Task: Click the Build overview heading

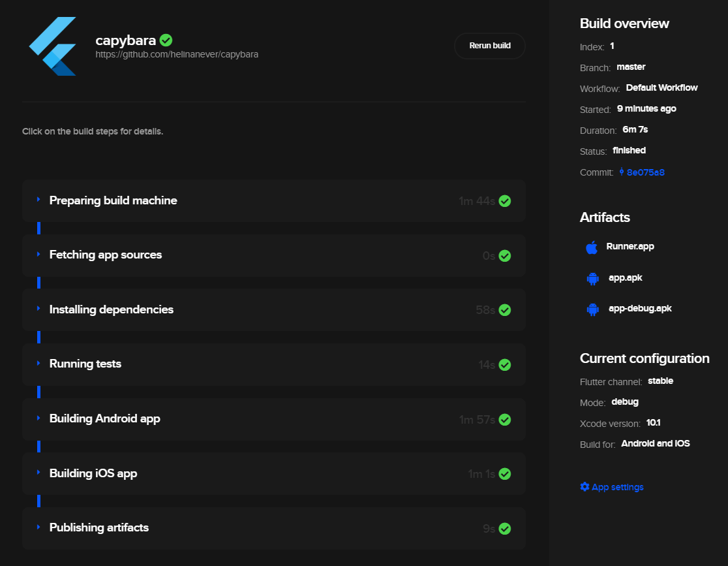Action: 624,24
